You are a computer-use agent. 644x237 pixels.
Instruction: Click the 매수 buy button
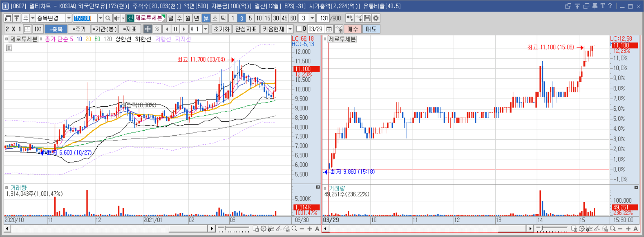point(352,29)
